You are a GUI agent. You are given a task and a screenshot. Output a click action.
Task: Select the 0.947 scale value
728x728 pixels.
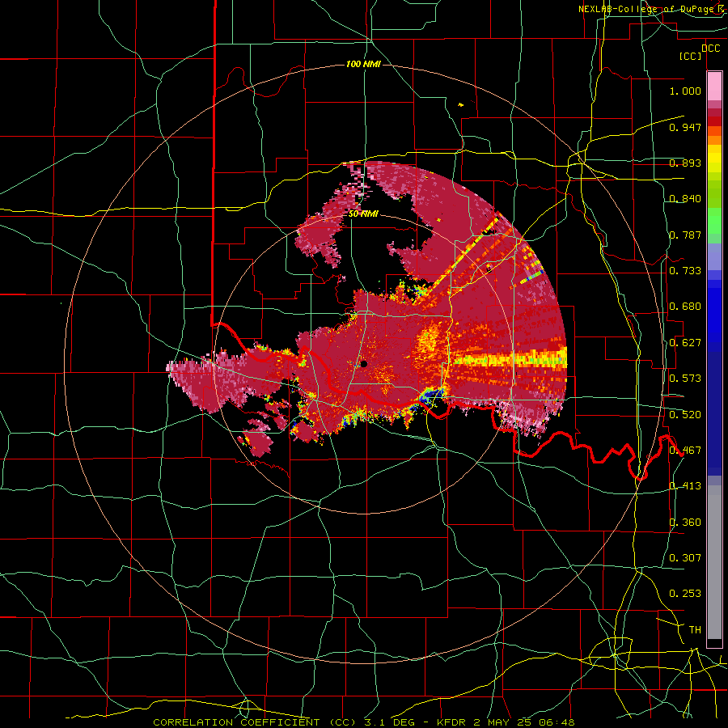point(685,127)
